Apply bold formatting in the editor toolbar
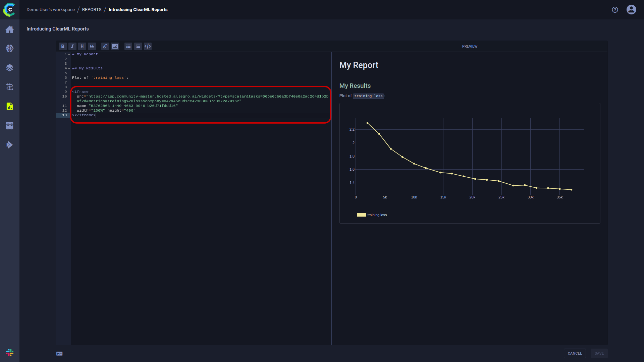 click(x=63, y=46)
